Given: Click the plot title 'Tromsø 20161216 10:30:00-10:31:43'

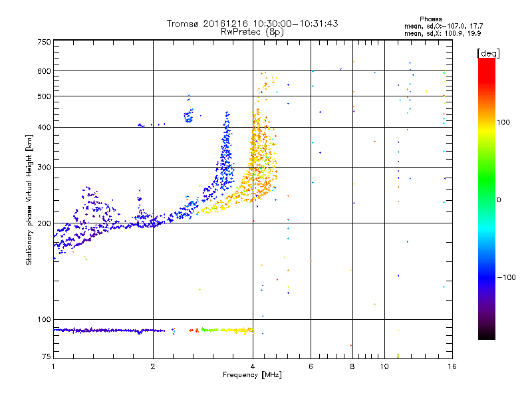Looking at the screenshot, I should [252, 23].
